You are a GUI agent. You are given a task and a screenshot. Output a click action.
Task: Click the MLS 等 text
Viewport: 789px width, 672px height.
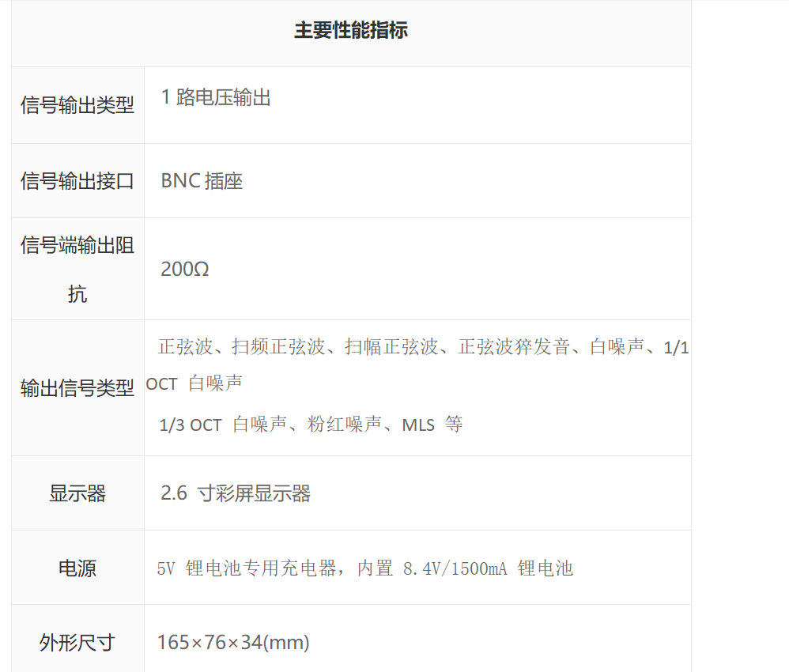pyautogui.click(x=432, y=425)
